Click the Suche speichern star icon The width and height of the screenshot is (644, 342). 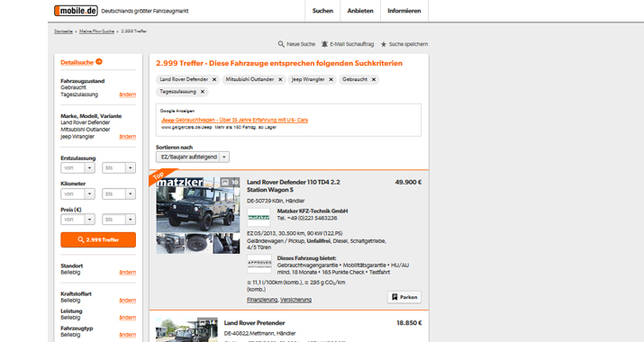384,44
